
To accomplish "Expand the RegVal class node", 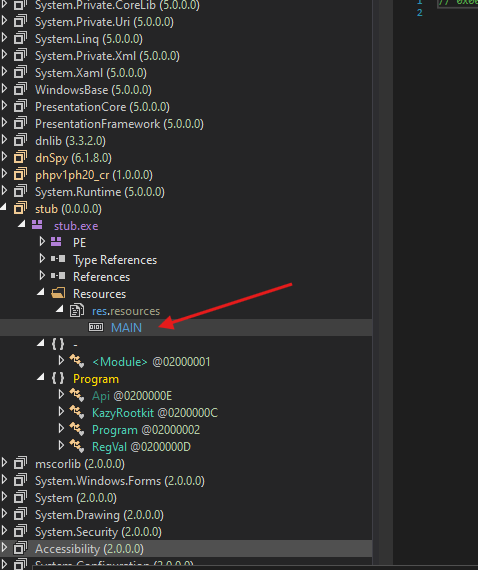I will 61,446.
